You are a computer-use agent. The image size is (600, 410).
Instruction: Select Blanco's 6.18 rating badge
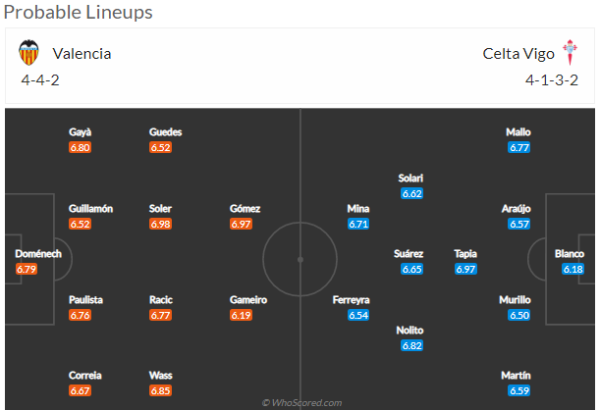tap(573, 269)
